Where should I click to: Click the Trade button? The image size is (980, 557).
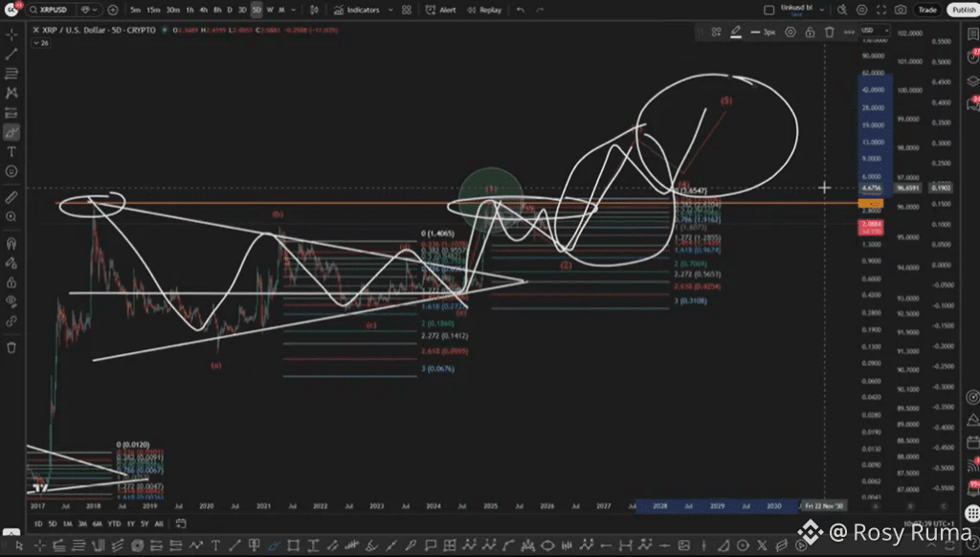927,10
